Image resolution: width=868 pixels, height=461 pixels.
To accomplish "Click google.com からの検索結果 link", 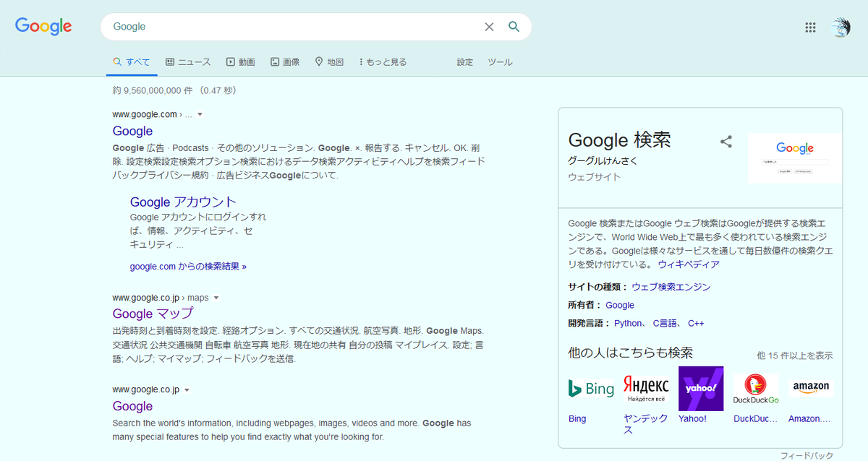I will click(188, 267).
